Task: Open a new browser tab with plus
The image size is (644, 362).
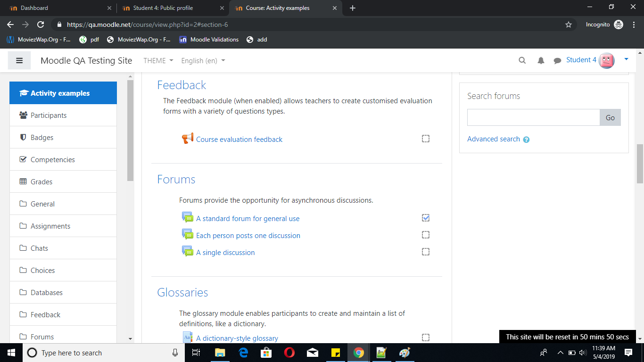Action: coord(353,8)
